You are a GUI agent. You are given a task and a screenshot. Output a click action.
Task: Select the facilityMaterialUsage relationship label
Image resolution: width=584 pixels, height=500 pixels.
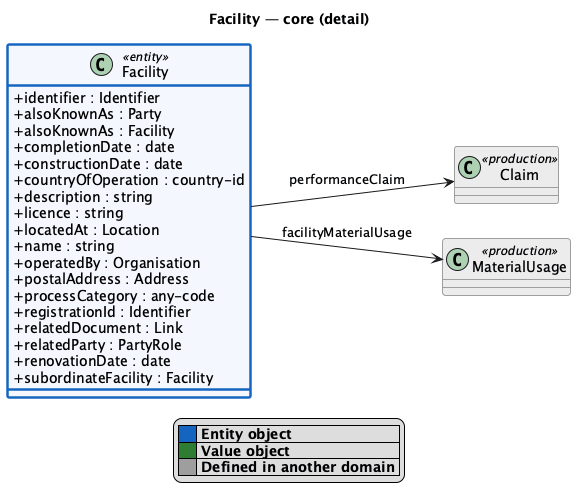coord(347,232)
